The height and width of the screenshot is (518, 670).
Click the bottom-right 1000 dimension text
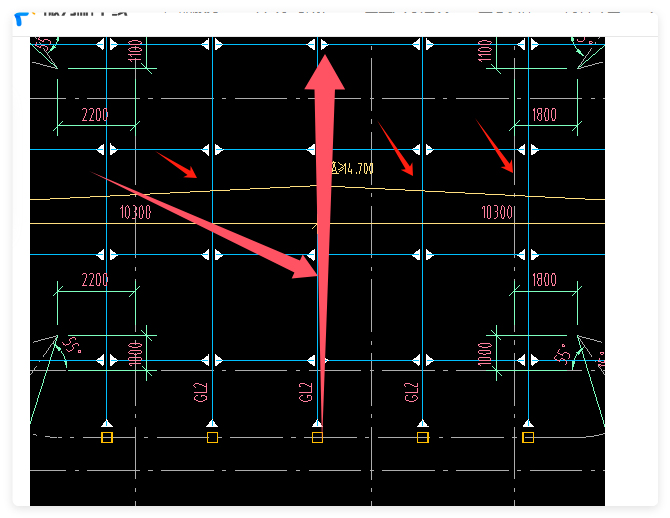pos(485,354)
